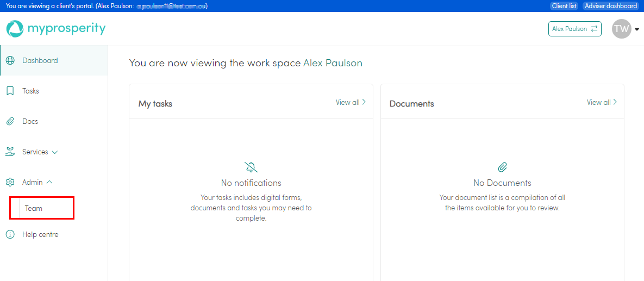The image size is (644, 281).
Task: Click the Help centre info icon
Action: [10, 234]
